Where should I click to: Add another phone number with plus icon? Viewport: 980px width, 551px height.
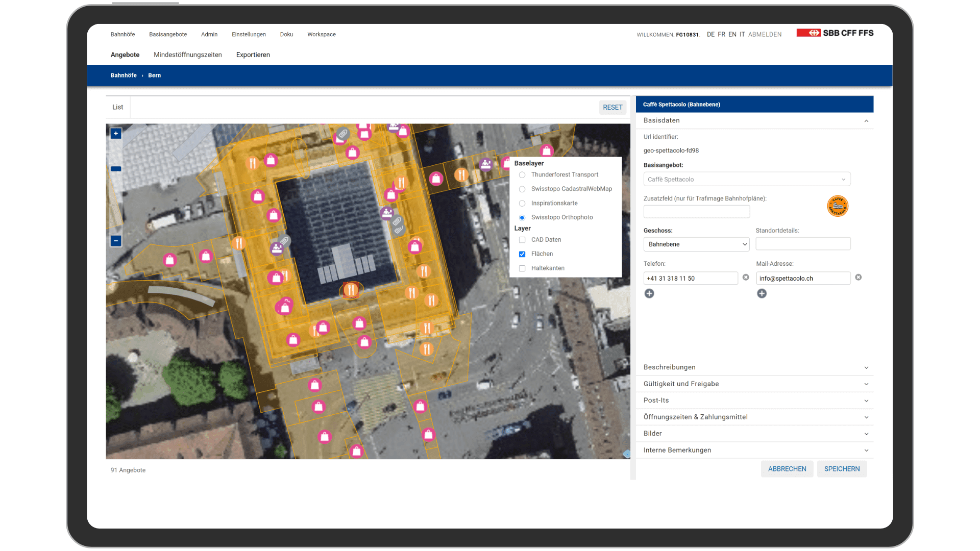[x=649, y=293]
